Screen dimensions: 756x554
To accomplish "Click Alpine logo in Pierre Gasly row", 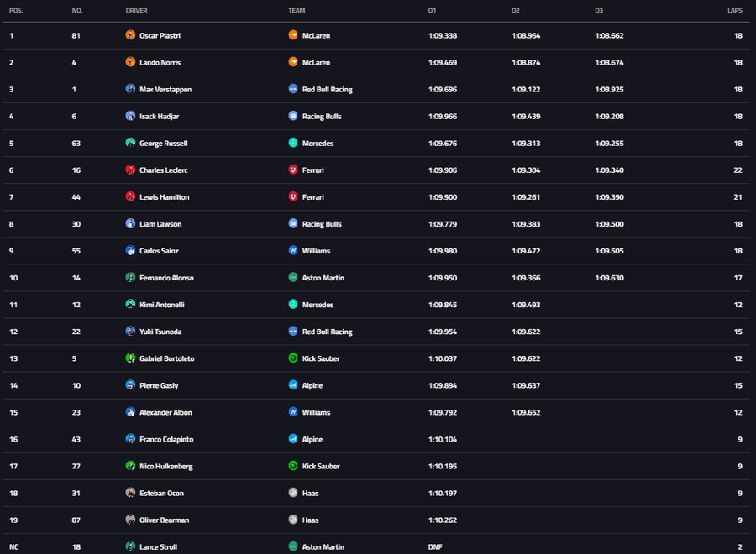I will coord(293,385).
